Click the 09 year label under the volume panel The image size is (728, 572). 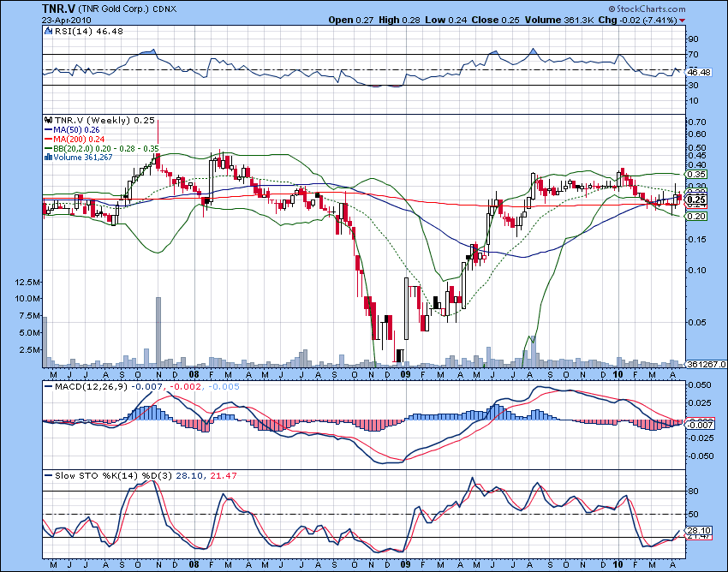tap(405, 374)
